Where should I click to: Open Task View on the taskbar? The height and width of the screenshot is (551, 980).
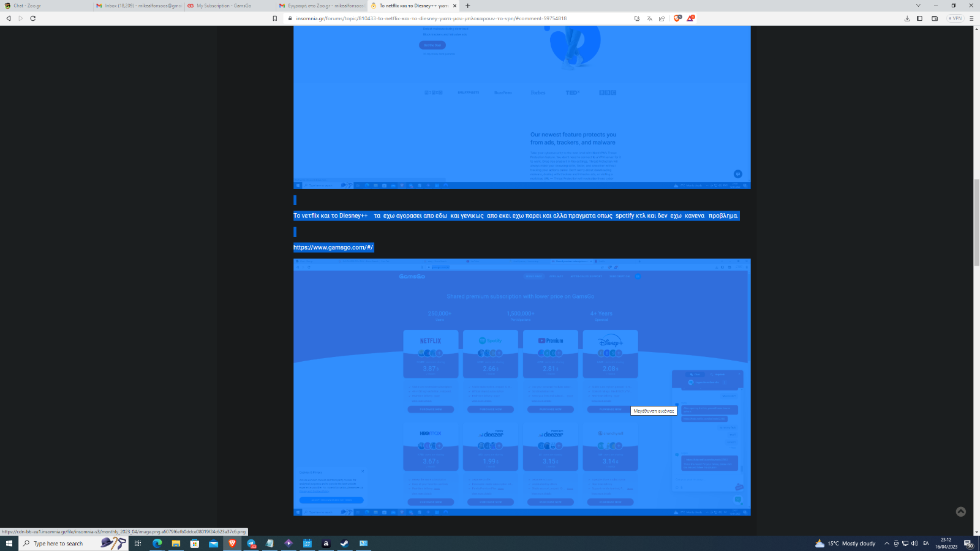[138, 543]
